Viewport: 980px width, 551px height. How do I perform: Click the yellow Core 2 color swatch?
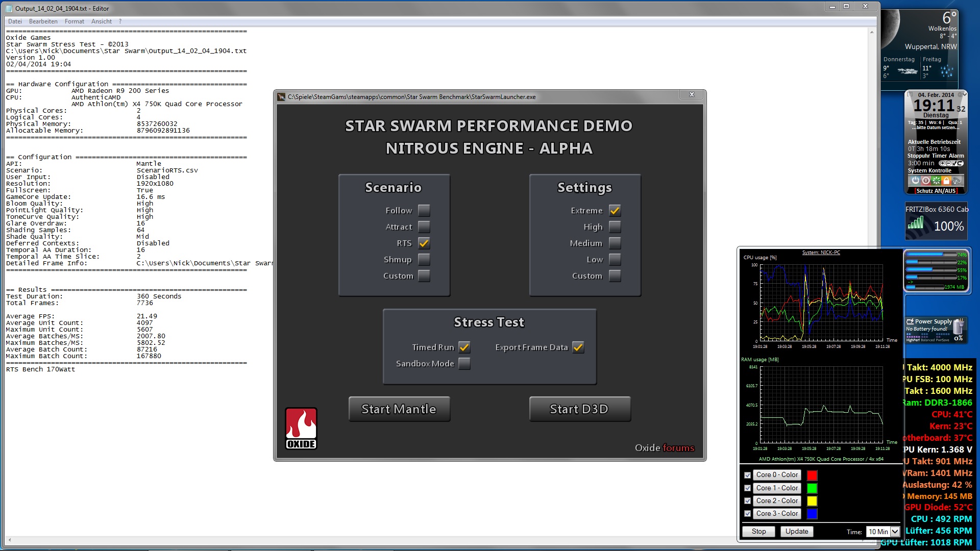[812, 501]
